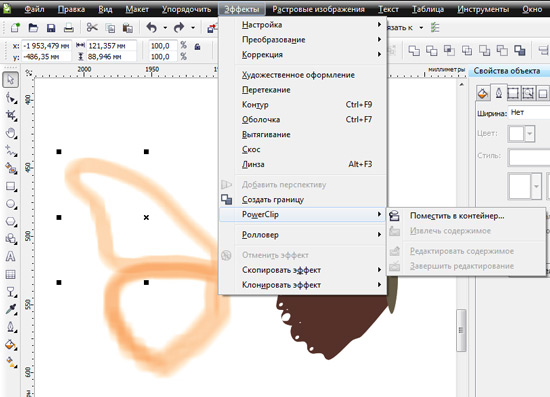Screen dimensions: 550x397
Task: Click the Cut scissors icon
Action: (92, 27)
